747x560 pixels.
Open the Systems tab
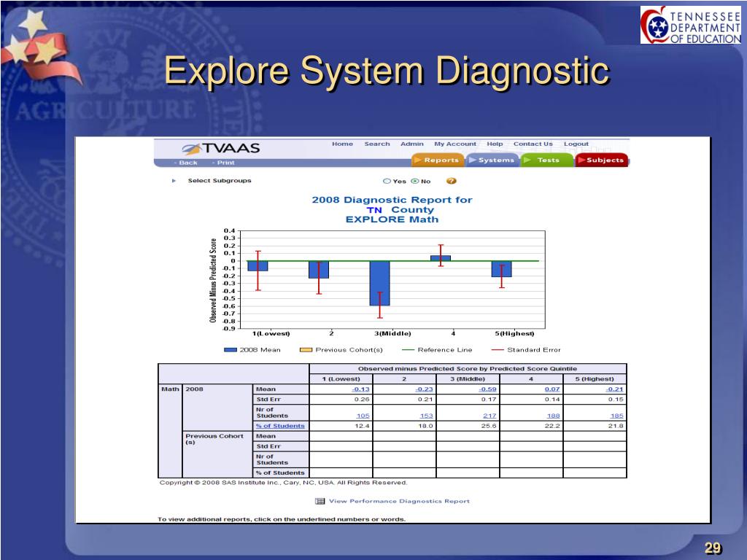492,160
